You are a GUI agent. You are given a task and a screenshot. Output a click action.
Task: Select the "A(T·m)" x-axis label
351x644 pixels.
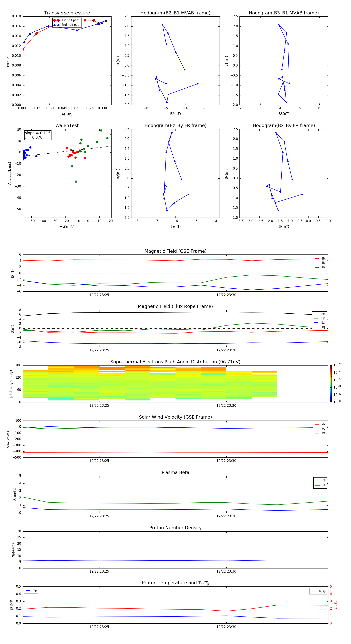pyautogui.click(x=67, y=114)
